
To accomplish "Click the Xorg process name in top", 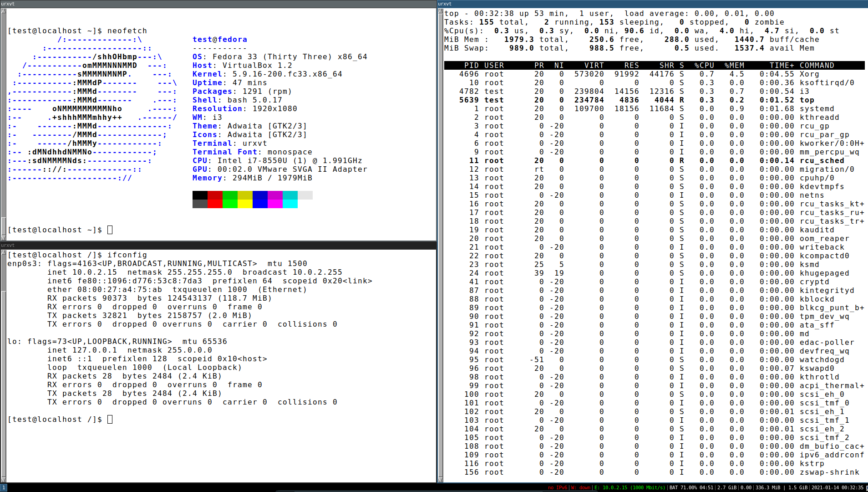I will point(810,74).
